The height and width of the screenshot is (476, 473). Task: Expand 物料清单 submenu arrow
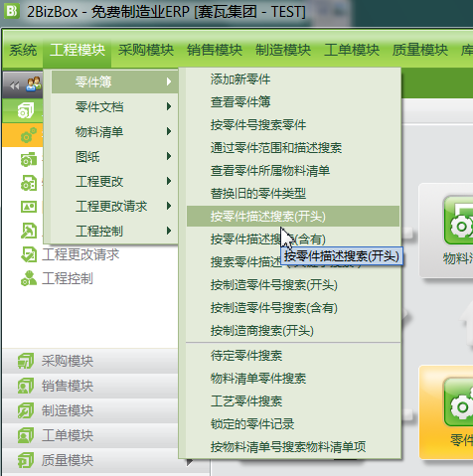click(169, 131)
